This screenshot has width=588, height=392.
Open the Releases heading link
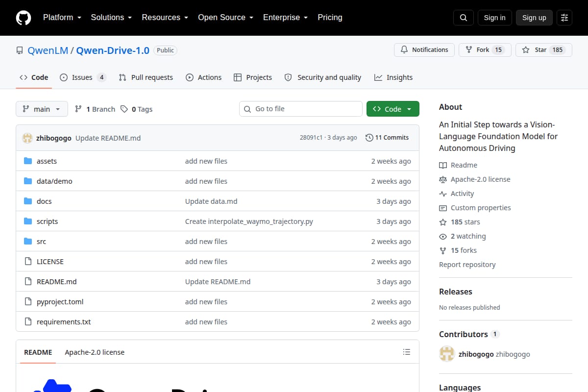(456, 292)
